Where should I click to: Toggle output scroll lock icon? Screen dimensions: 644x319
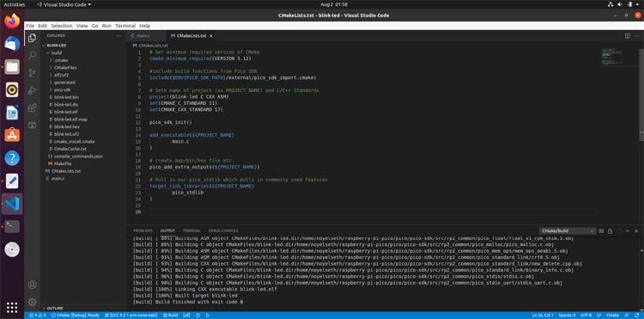pos(610,231)
